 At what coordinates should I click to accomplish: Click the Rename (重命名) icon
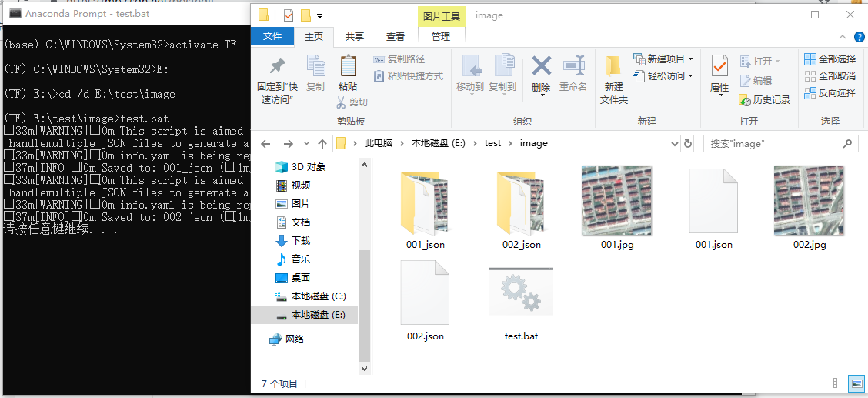tap(573, 66)
